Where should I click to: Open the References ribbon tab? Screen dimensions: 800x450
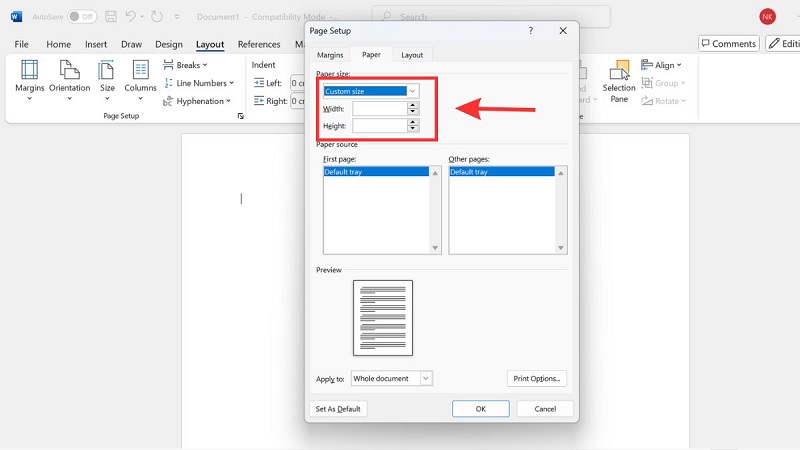pyautogui.click(x=259, y=44)
